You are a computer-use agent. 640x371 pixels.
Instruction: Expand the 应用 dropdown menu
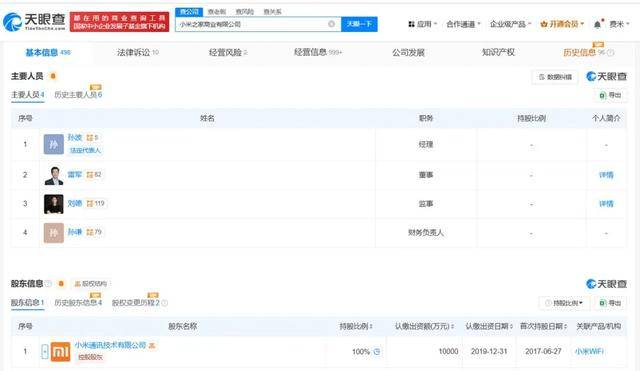pyautogui.click(x=423, y=24)
